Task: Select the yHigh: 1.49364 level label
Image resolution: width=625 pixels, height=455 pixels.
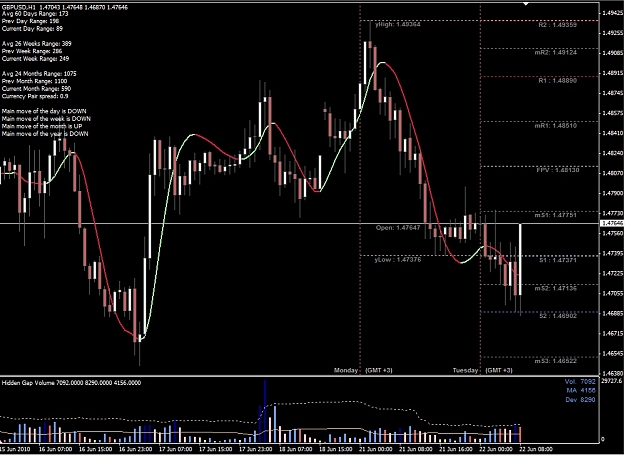Action: point(398,24)
